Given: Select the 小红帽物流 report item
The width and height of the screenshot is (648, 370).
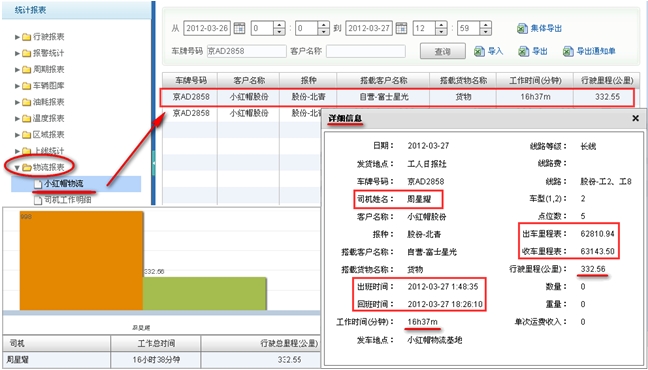Looking at the screenshot, I should pos(63,184).
